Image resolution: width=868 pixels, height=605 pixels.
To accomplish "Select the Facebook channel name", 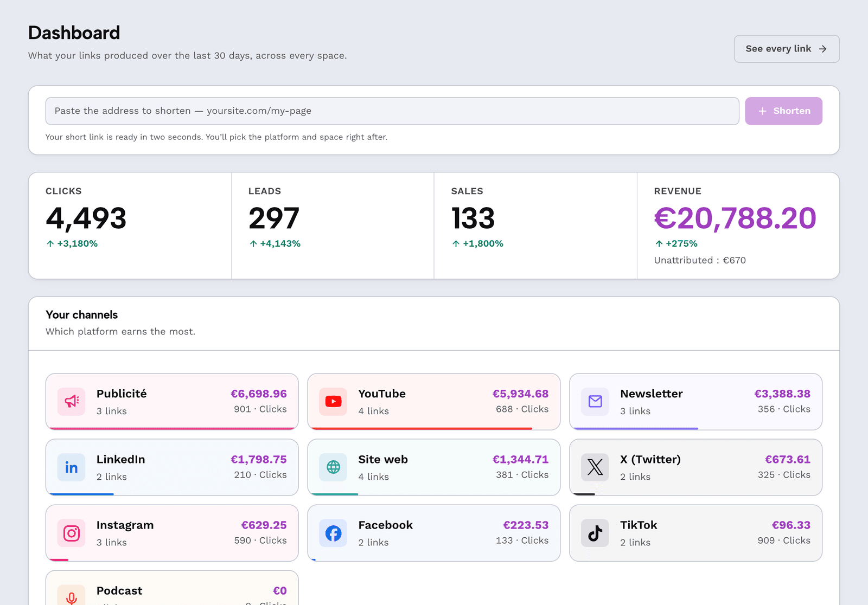I will click(386, 525).
